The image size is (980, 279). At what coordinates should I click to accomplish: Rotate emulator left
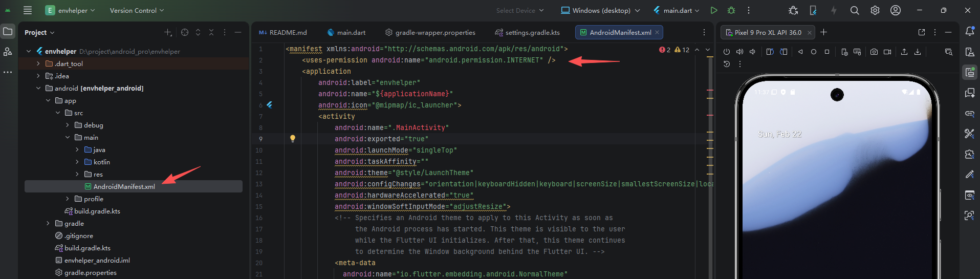pos(770,52)
